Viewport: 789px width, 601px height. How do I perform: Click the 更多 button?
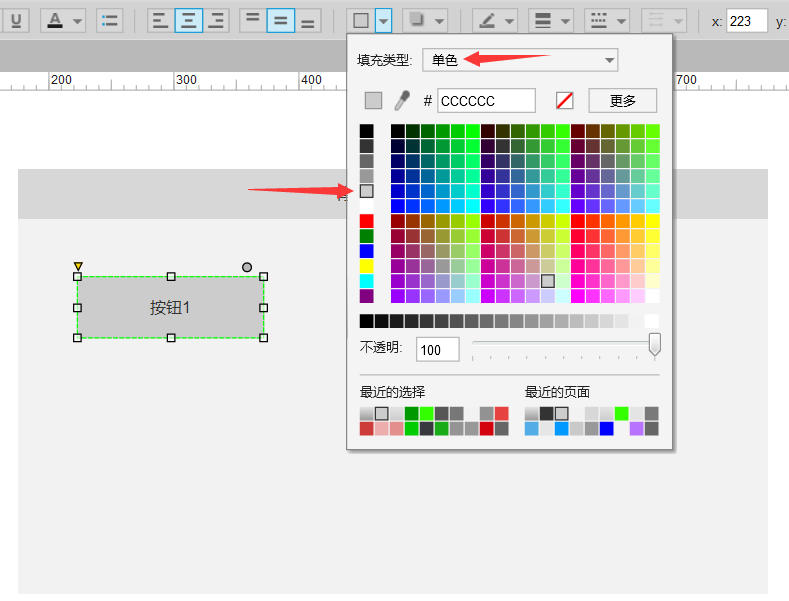pos(622,101)
